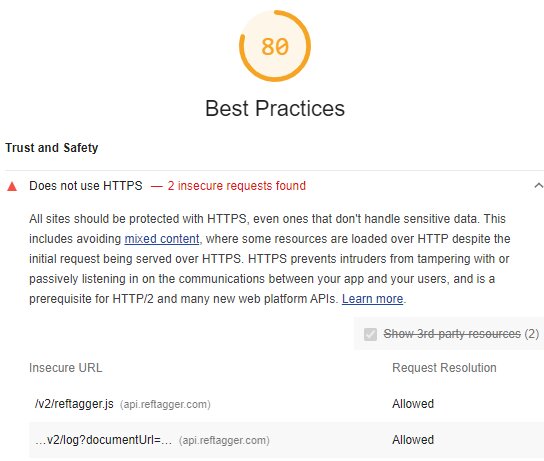Click the 2 insecure requests found text
Image resolution: width=544 pixels, height=461 pixels.
coord(237,186)
